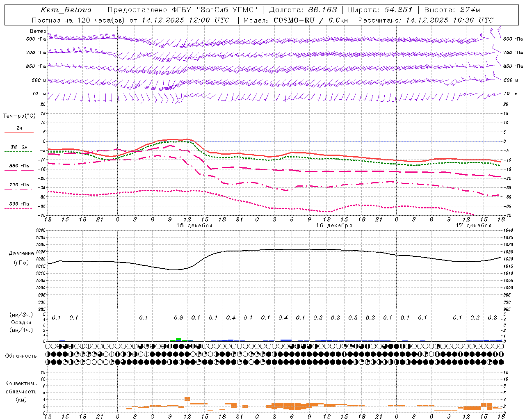Click the forecast start 14.12.2025 12:00 UTC

(185, 20)
